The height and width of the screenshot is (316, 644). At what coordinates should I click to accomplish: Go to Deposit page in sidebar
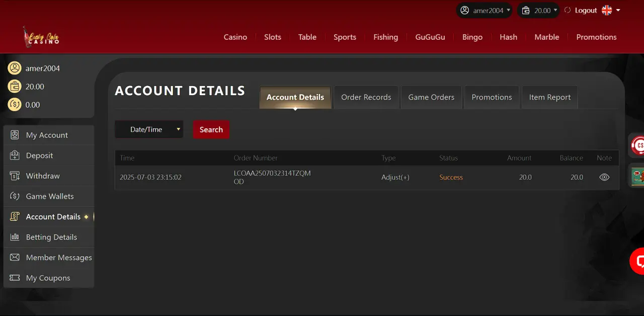[49, 155]
